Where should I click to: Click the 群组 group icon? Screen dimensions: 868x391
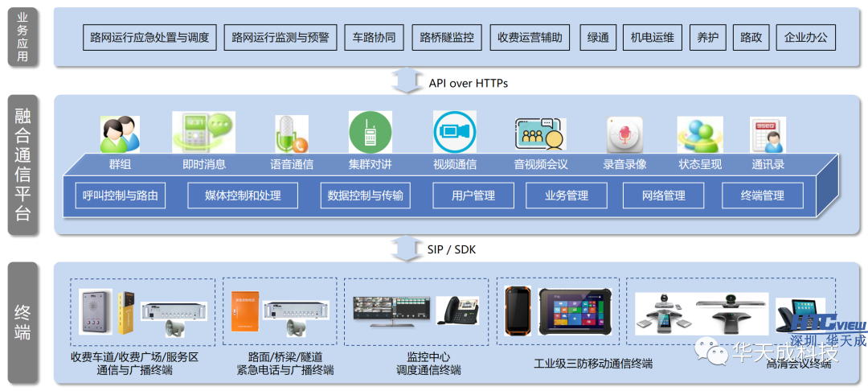point(120,134)
